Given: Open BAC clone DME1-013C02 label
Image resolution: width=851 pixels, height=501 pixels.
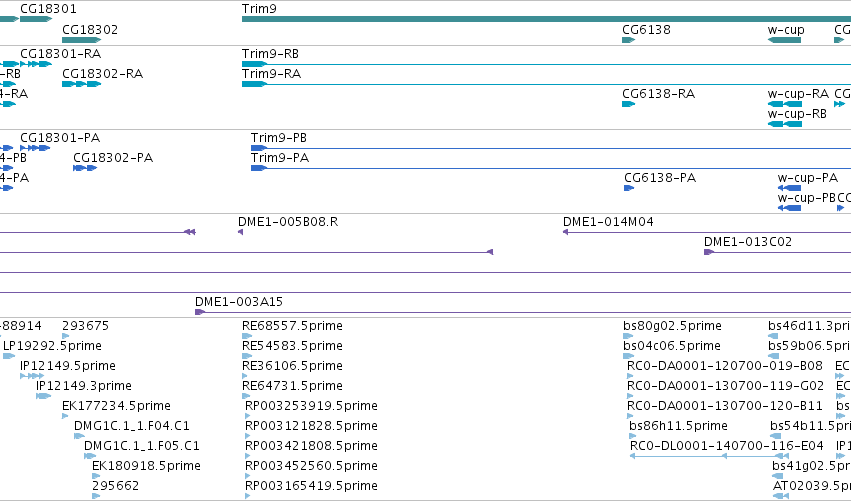Looking at the screenshot, I should [748, 242].
